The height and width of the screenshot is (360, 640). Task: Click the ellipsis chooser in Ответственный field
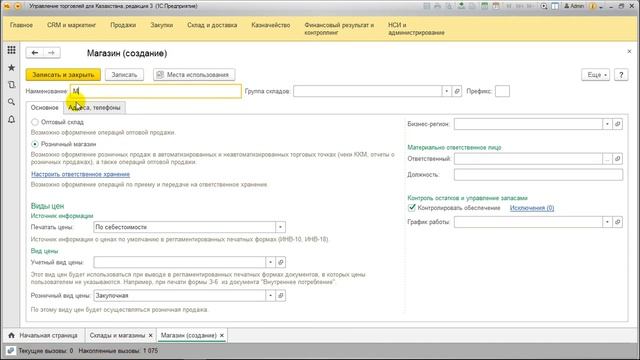tap(607, 159)
